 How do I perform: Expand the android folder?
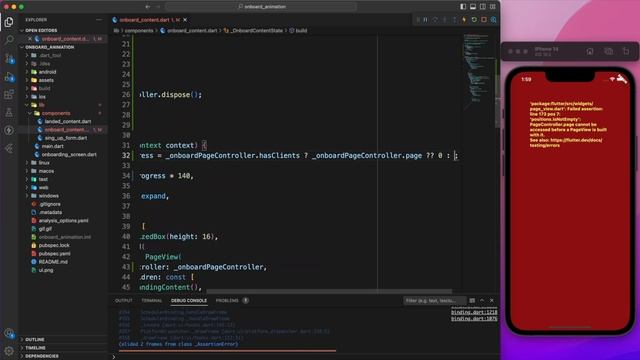47,72
